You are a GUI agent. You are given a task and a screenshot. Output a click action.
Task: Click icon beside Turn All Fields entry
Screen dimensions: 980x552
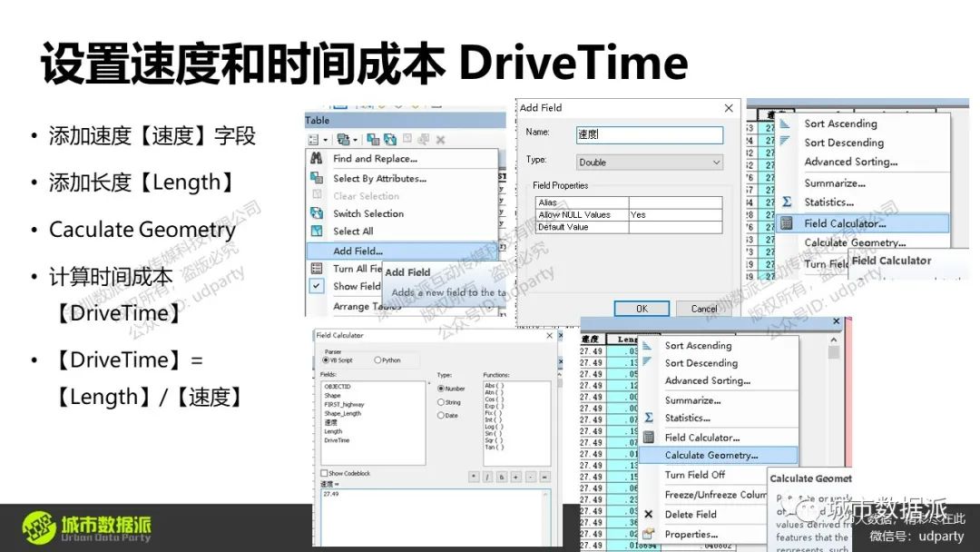point(317,268)
